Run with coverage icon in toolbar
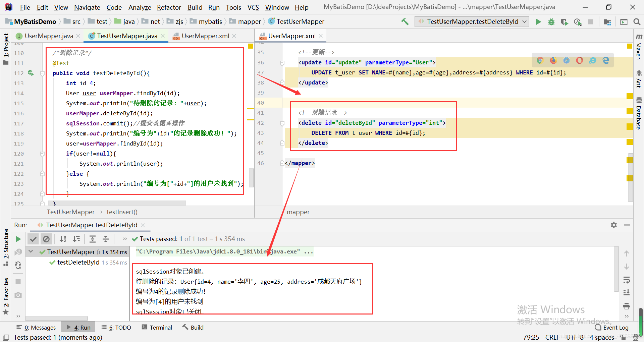Viewport: 644px width, 342px height. 565,22
